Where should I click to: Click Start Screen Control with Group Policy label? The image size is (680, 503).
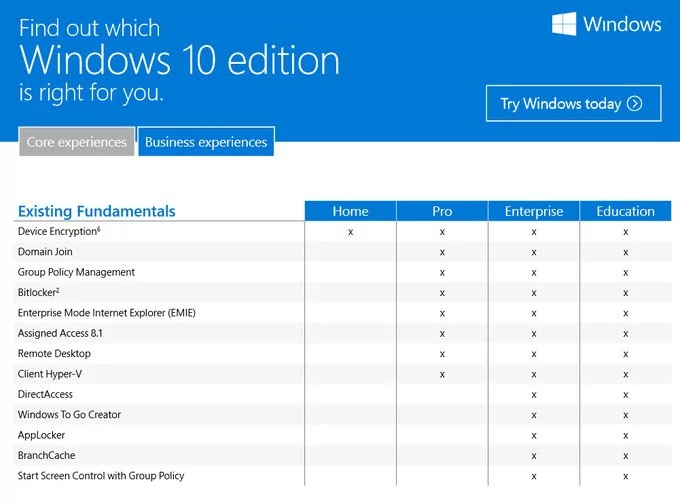(101, 476)
